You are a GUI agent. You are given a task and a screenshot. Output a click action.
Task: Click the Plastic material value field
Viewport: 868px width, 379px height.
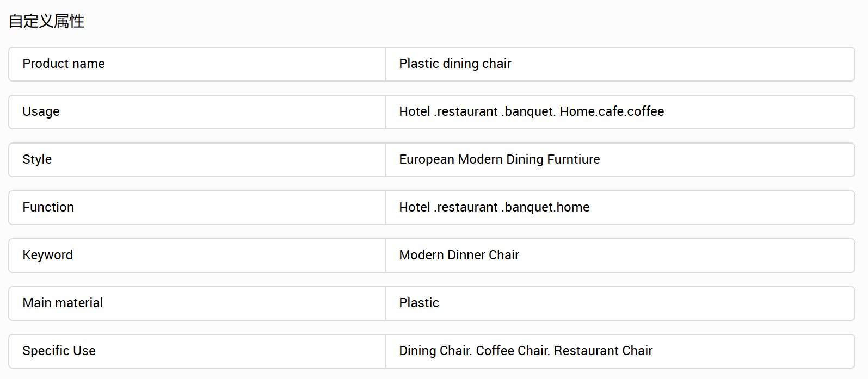tap(620, 303)
